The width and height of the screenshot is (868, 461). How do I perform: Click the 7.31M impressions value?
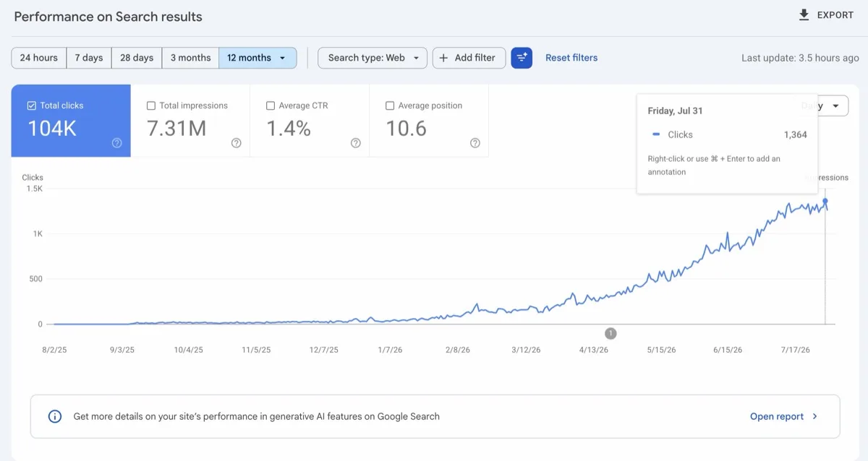pos(176,129)
